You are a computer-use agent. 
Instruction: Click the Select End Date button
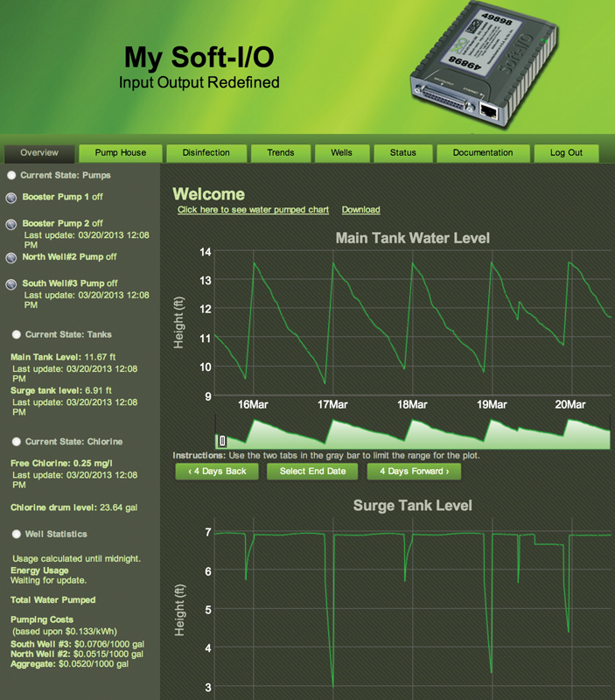[x=312, y=472]
